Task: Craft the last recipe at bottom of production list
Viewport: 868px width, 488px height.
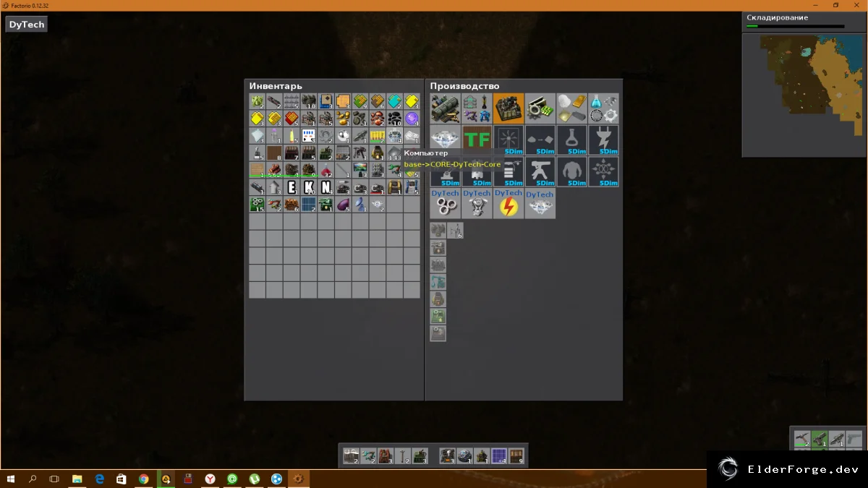Action: tap(438, 333)
